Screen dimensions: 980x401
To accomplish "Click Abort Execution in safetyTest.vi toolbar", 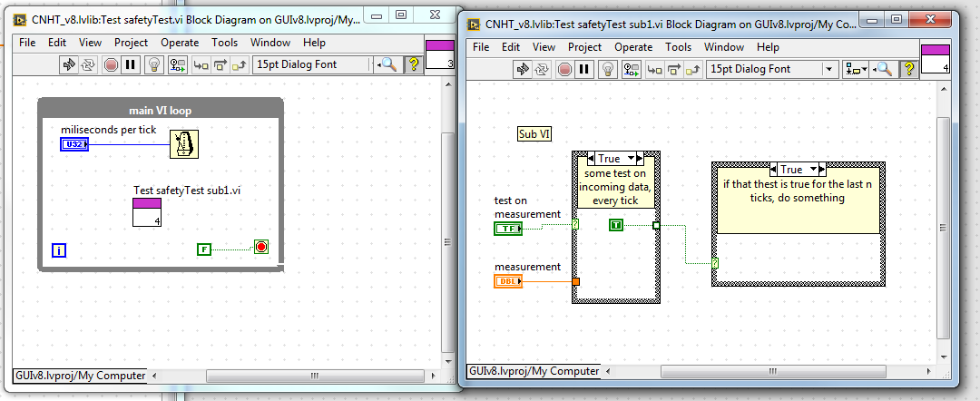I will (111, 64).
